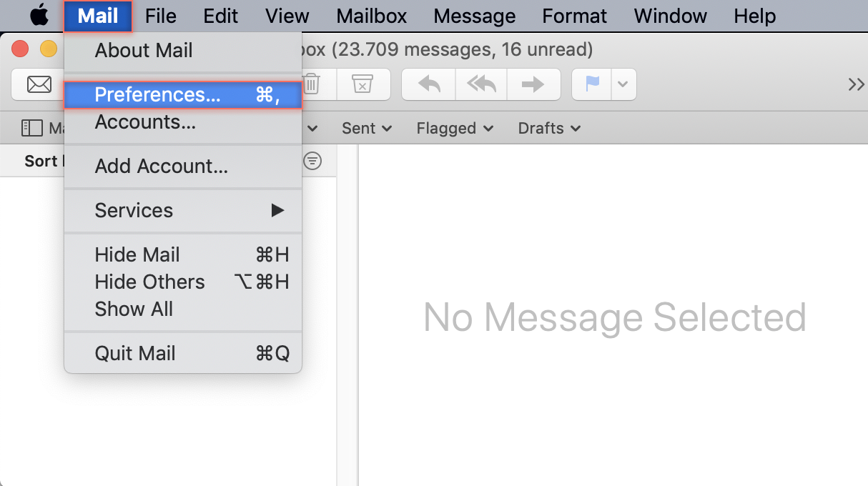This screenshot has width=868, height=486.
Task: Click the Forward arrow icon
Action: pyautogui.click(x=533, y=84)
